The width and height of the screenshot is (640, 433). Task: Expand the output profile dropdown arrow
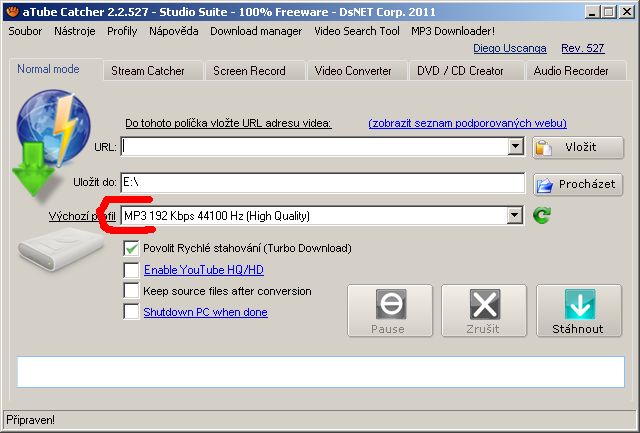pyautogui.click(x=515, y=215)
